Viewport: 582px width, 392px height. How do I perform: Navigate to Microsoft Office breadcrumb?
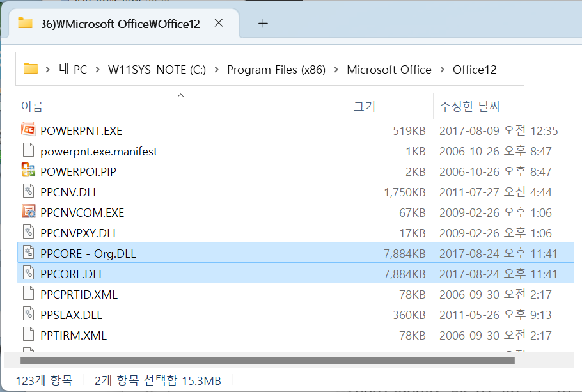389,70
